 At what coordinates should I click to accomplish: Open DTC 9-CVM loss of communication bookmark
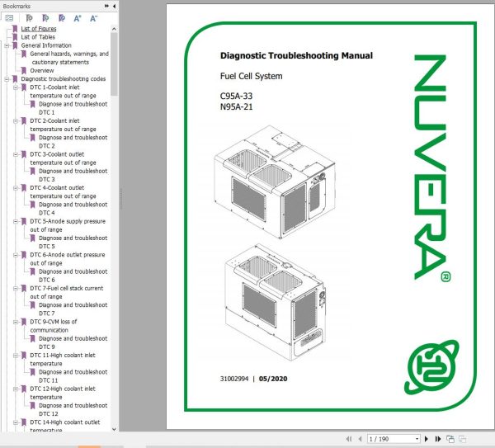coord(54,326)
